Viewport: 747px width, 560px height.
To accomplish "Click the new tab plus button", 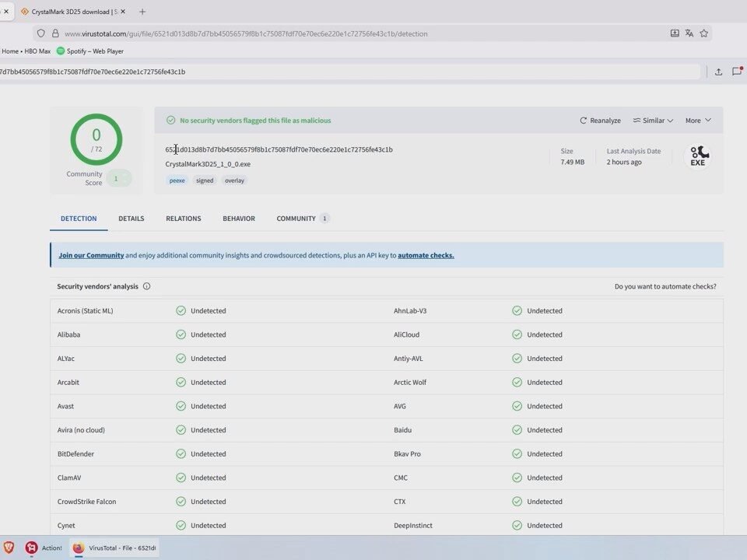I will click(x=142, y=12).
